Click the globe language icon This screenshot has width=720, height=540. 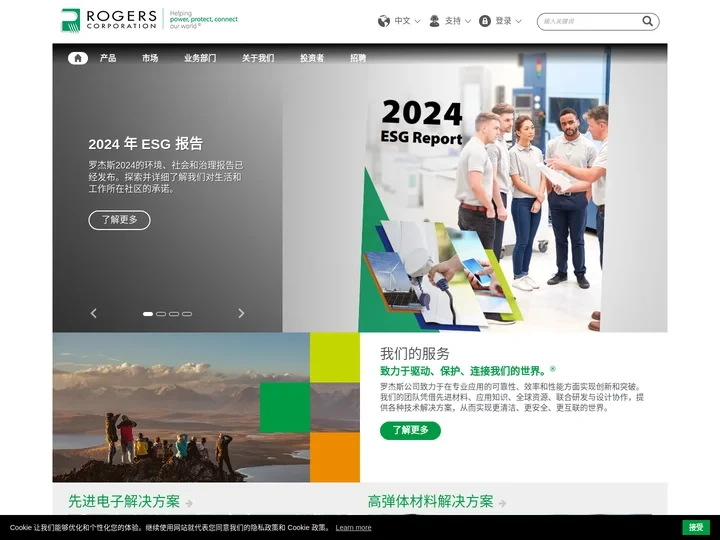(384, 21)
